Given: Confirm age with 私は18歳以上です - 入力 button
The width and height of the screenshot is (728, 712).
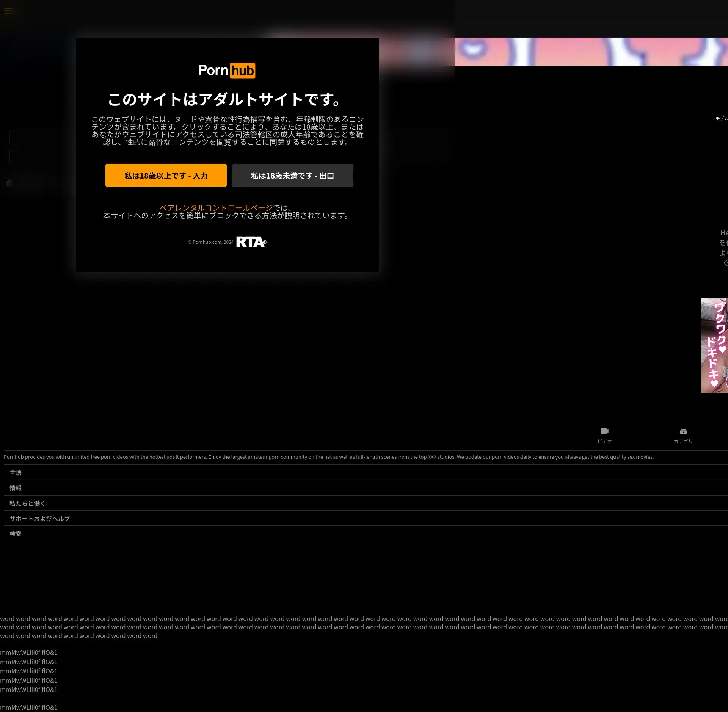Looking at the screenshot, I should pos(166,176).
